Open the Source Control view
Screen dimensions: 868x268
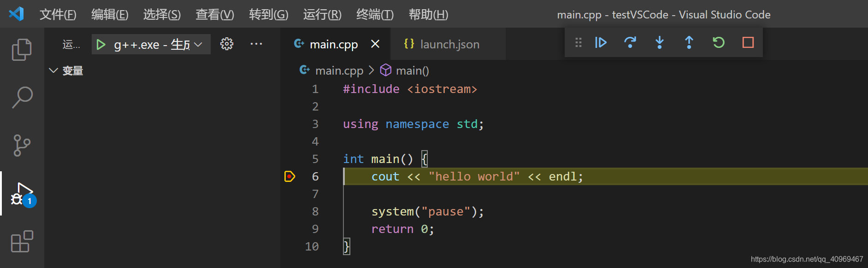point(22,146)
